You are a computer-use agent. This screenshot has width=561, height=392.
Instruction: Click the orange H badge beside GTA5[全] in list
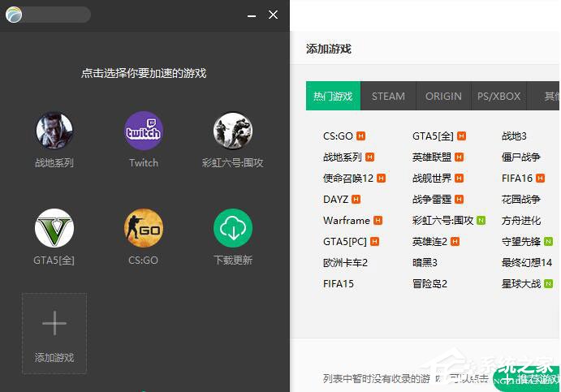click(461, 136)
